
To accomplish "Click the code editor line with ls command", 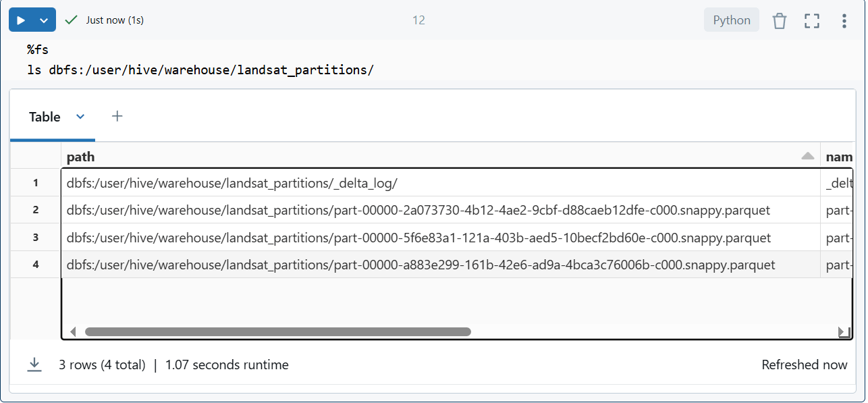I will point(200,70).
